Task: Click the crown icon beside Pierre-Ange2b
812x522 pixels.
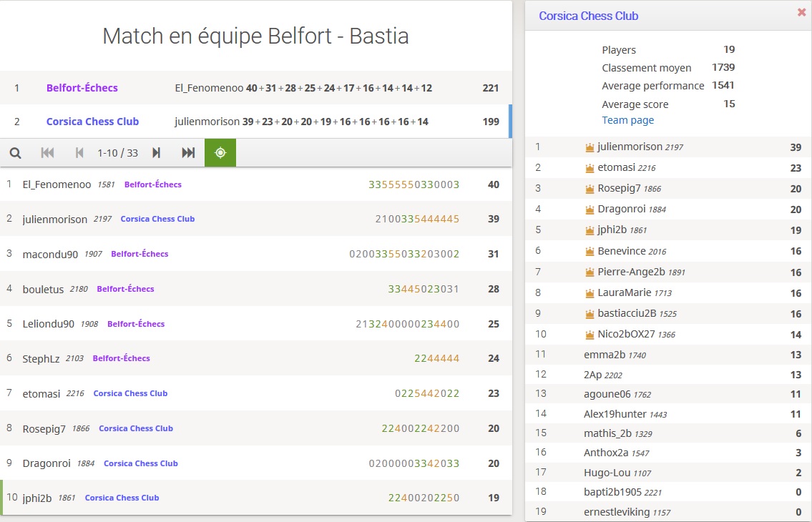Action: (590, 272)
